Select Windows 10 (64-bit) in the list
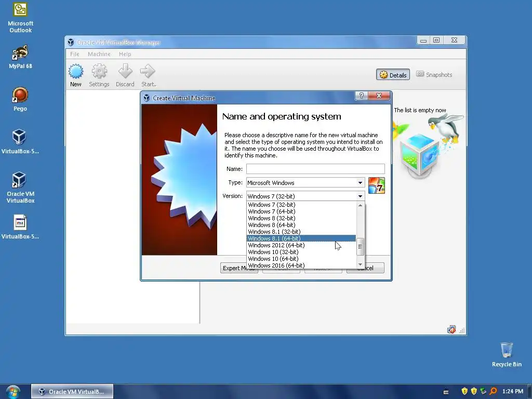 coord(301,259)
